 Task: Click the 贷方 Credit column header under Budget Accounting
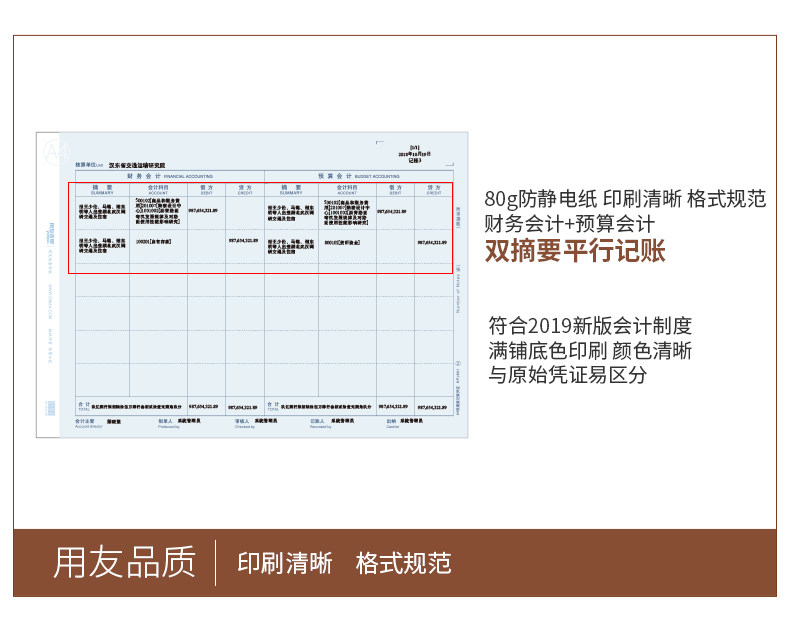coord(432,189)
